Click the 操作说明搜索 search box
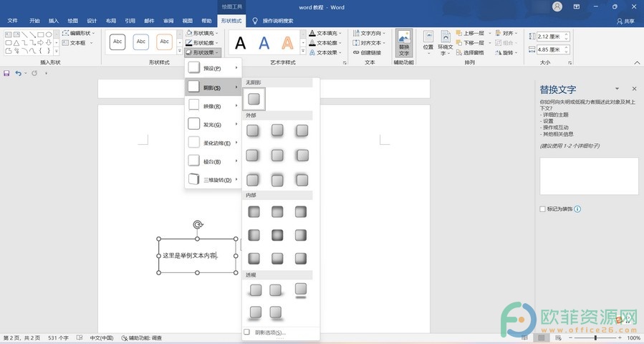The width and height of the screenshot is (644, 344). [x=278, y=21]
